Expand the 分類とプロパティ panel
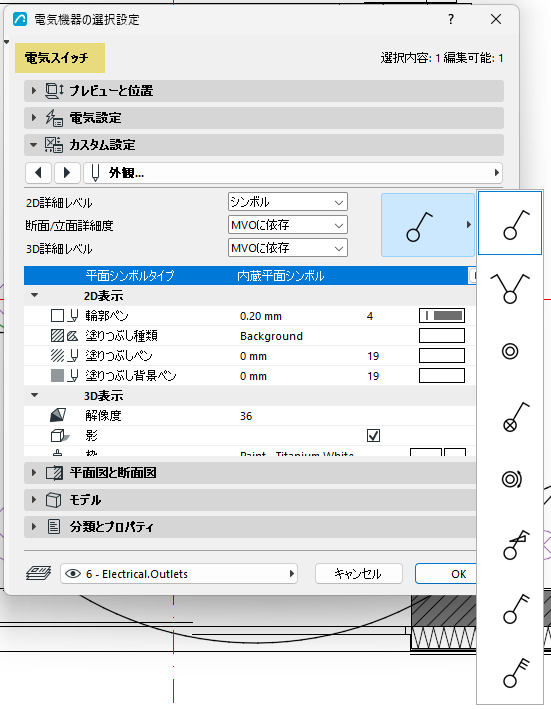 click(33, 527)
